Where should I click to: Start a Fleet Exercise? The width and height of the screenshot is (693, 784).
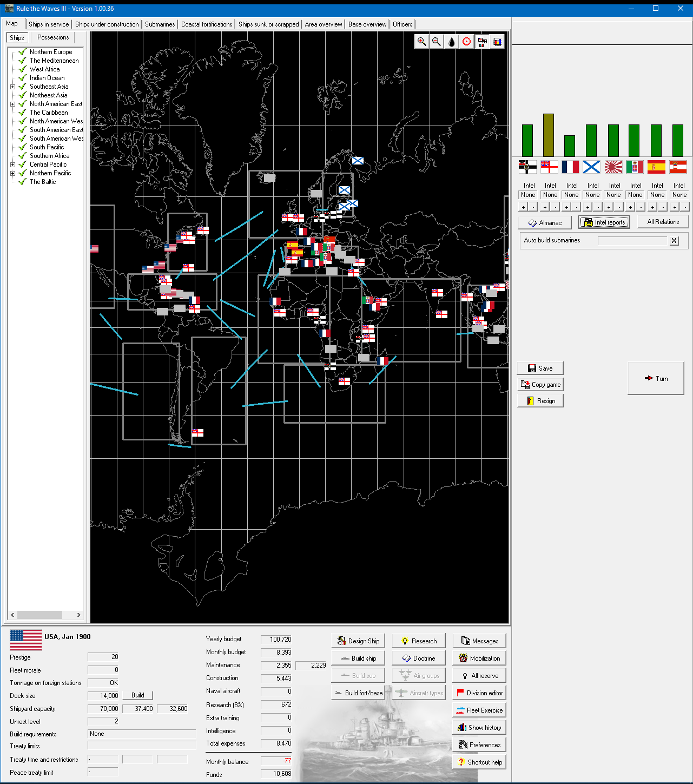coord(479,710)
